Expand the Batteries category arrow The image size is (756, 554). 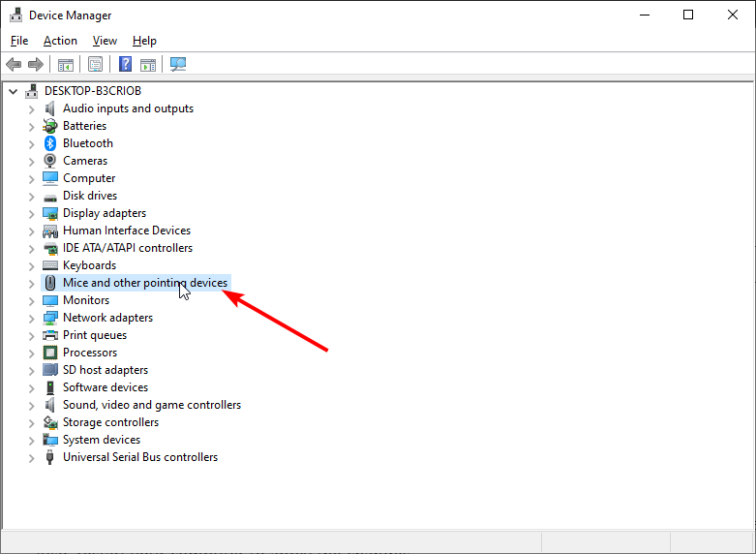pyautogui.click(x=31, y=127)
